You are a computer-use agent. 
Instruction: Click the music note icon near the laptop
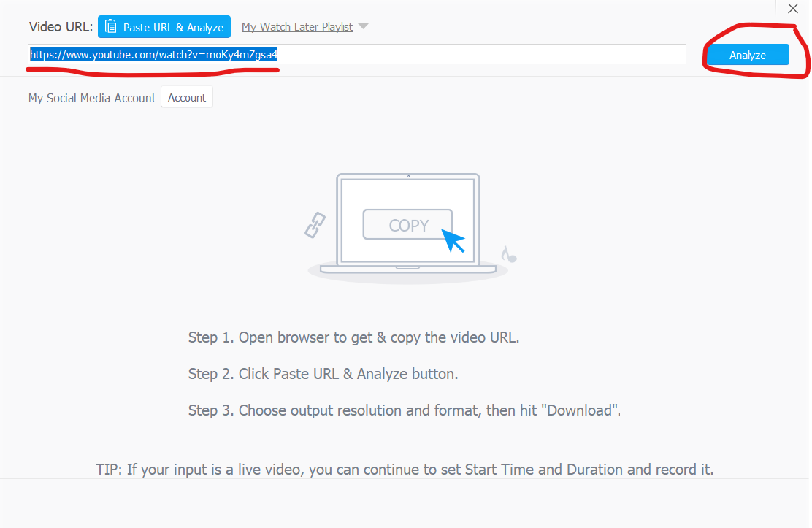tap(509, 254)
